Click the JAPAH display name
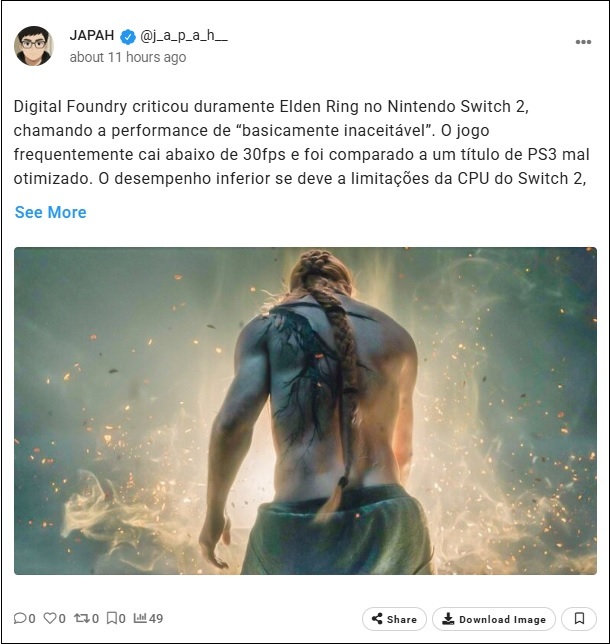 click(x=92, y=35)
